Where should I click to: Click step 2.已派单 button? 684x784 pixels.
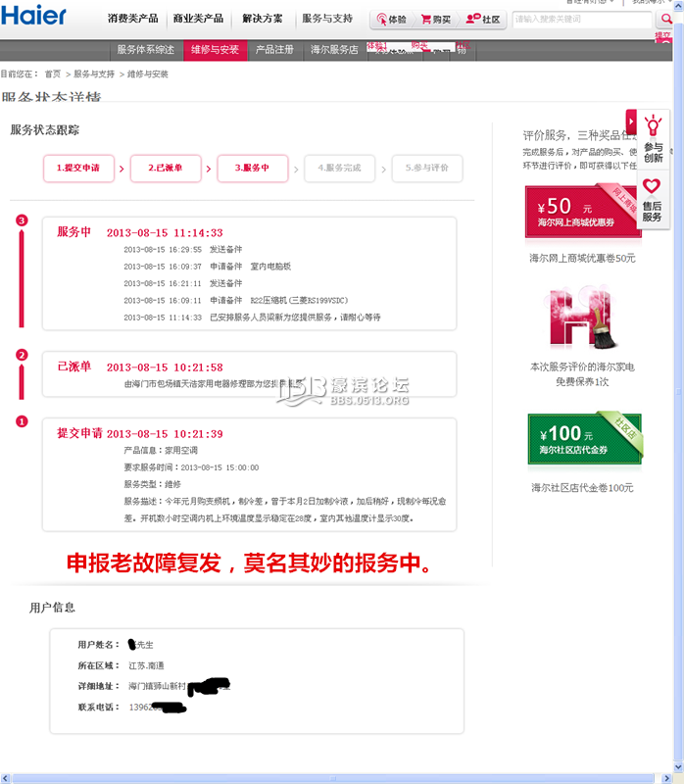click(166, 169)
